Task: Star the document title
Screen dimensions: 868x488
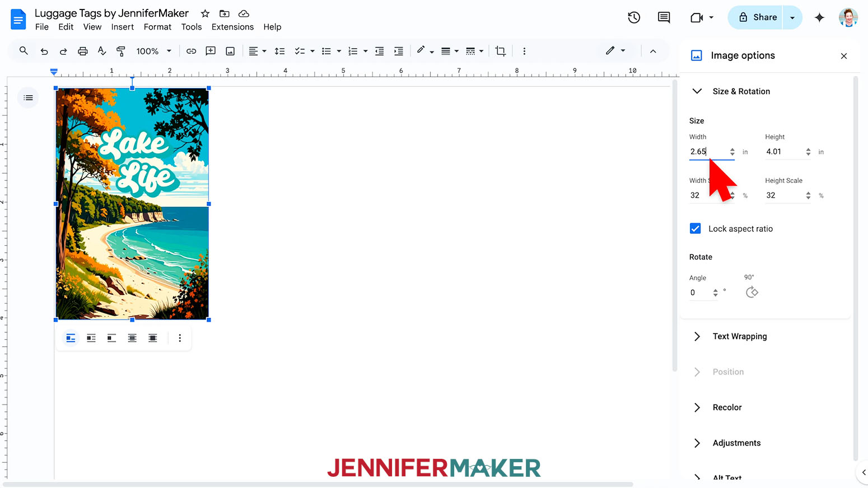Action: click(x=205, y=13)
